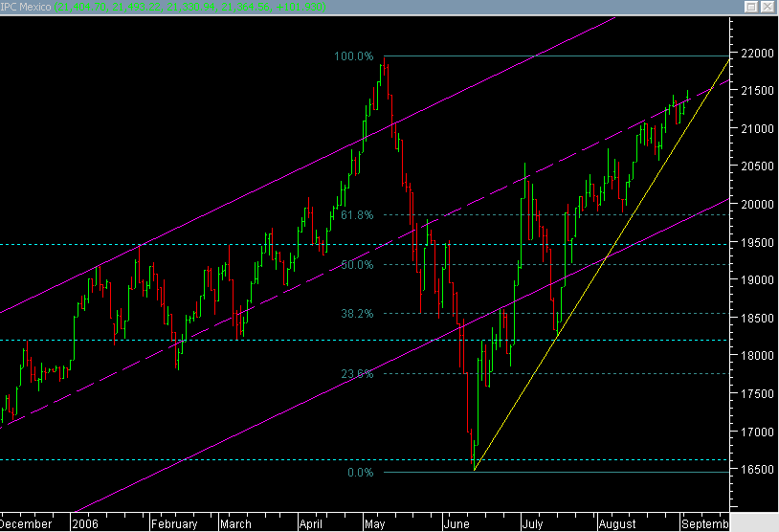
Task: Select the yellow rising trendline
Action: point(601,265)
